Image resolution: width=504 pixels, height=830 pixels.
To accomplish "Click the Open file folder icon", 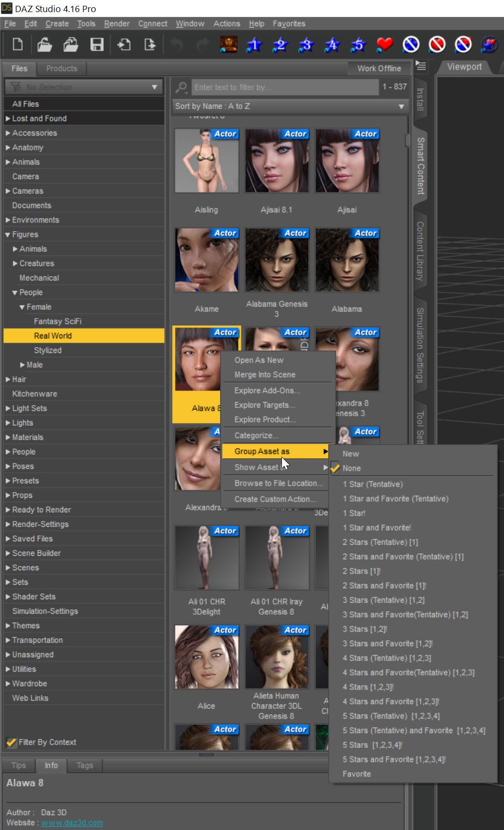I will tap(44, 45).
